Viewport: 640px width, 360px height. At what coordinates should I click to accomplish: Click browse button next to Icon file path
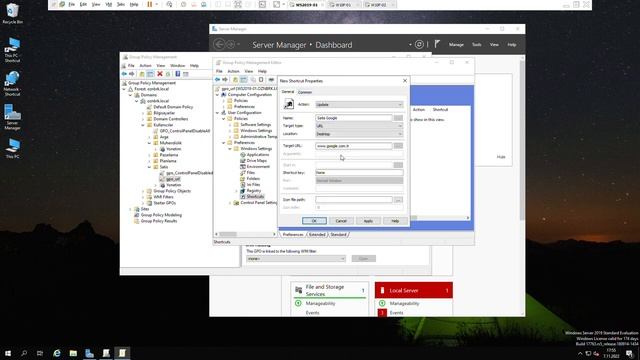[398, 200]
